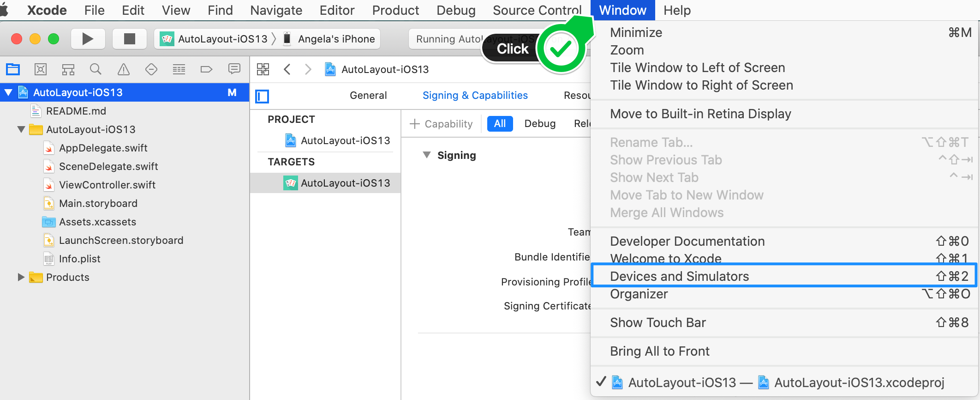Viewport: 980px width, 400px height.
Task: Select Angela's iPhone run destination
Action: (329, 39)
